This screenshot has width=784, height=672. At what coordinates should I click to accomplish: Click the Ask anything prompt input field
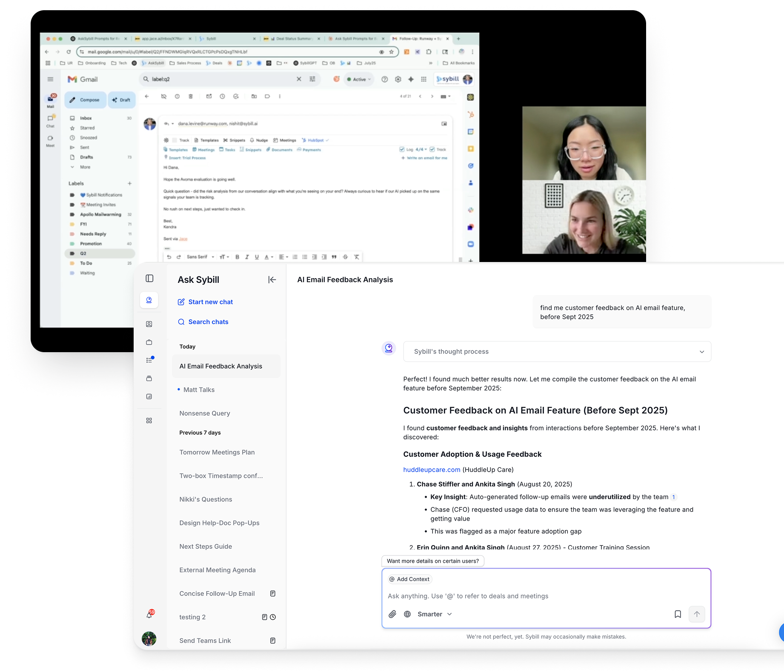click(546, 596)
